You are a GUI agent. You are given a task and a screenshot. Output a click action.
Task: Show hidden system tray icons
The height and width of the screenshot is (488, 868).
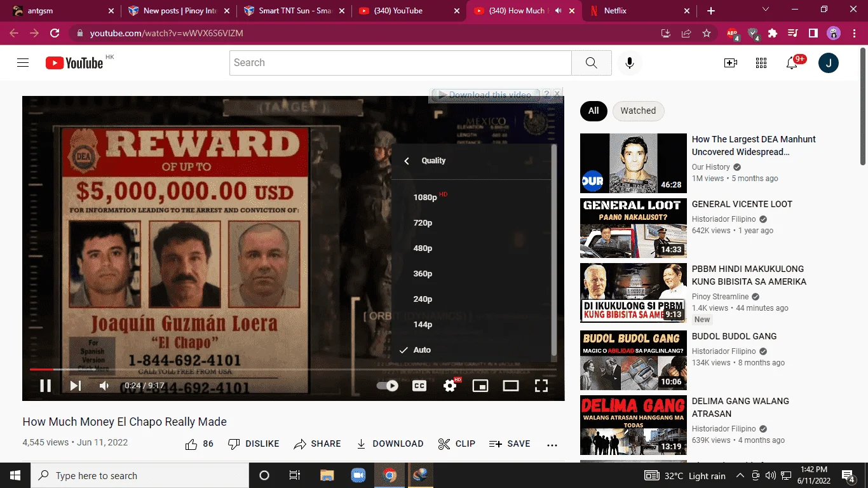click(x=740, y=475)
